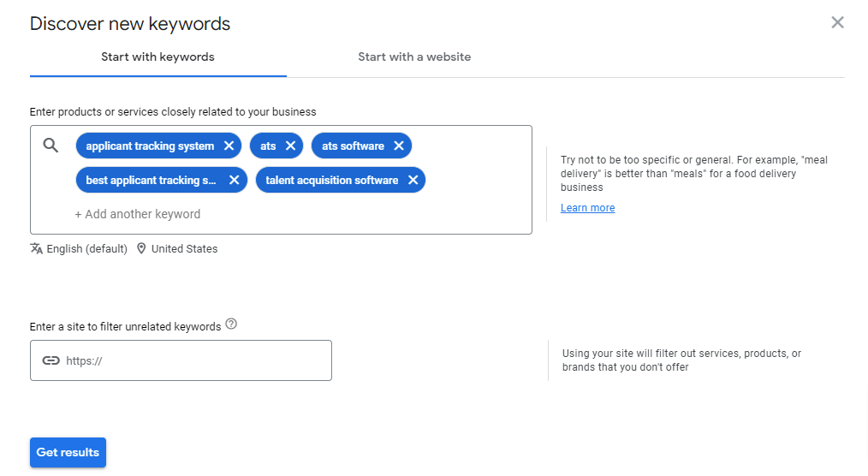
Task: Click the link icon in URL field
Action: [x=51, y=361]
